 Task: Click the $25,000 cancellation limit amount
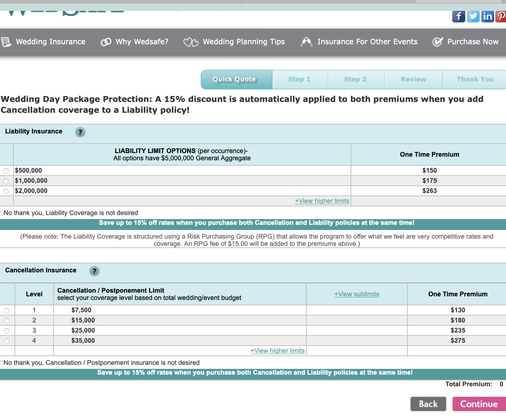(x=83, y=330)
